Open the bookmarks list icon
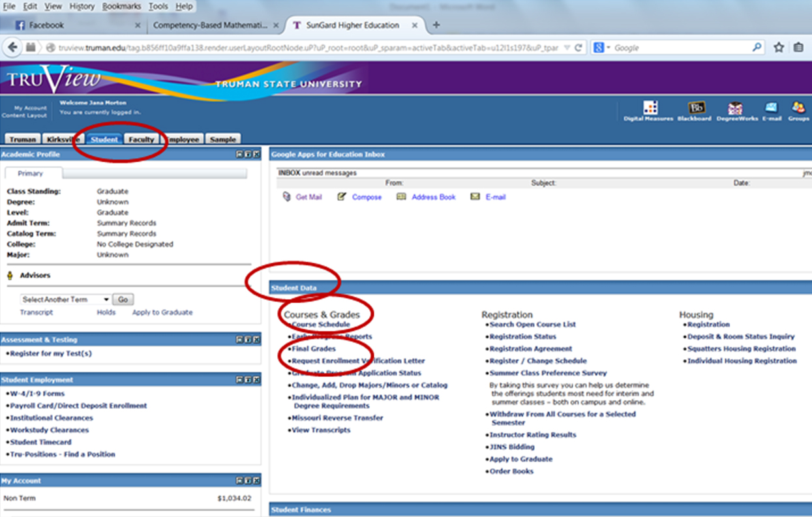812x517 pixels. [798, 48]
